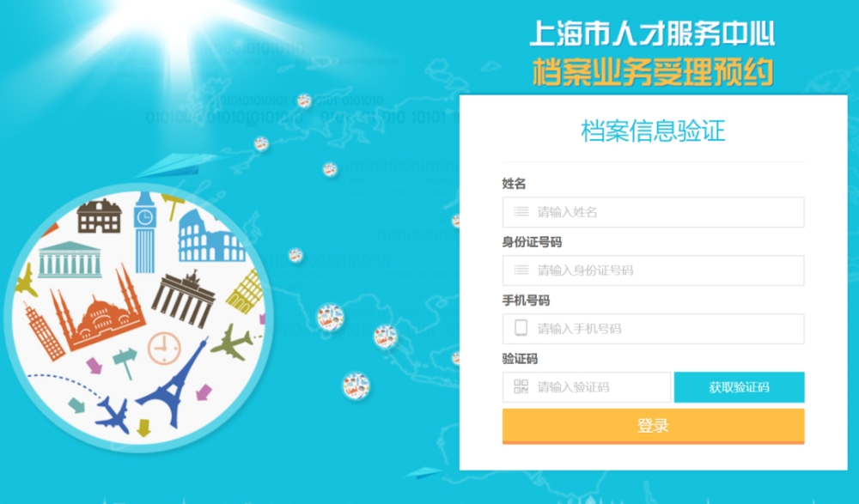
Task: Click the list icon in name field
Action: click(x=521, y=211)
